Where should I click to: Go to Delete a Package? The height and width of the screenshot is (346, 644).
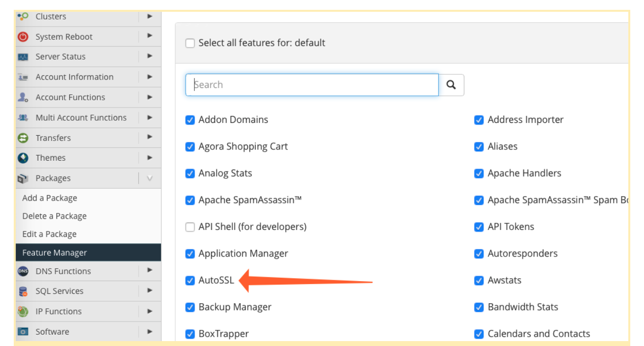(x=54, y=216)
